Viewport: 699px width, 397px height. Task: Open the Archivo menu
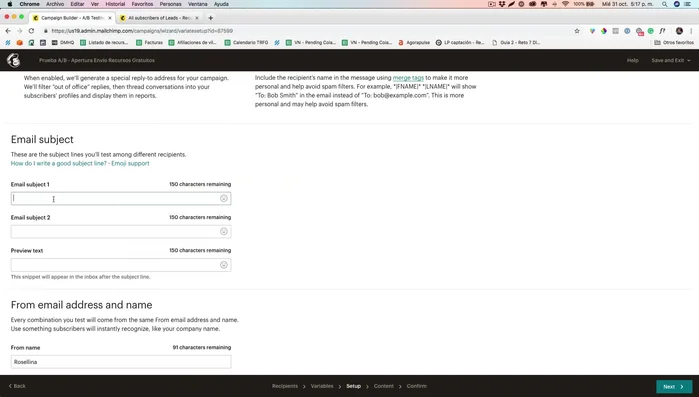pyautogui.click(x=55, y=4)
